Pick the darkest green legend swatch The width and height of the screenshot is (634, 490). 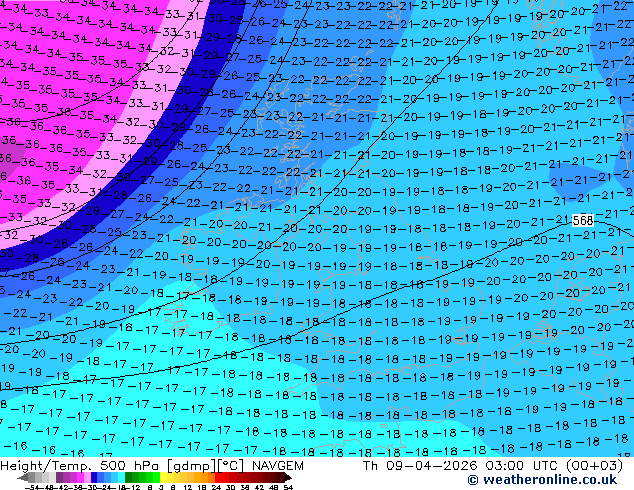click(x=128, y=477)
